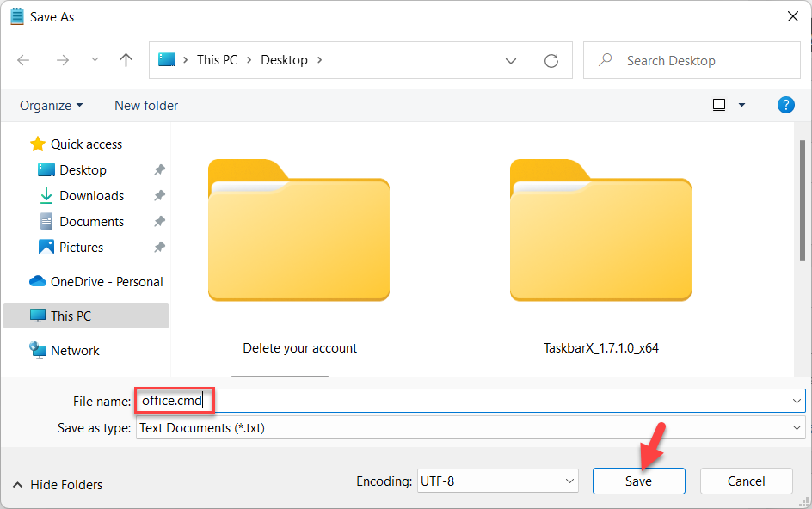Open the Save as type dropdown

[798, 427]
